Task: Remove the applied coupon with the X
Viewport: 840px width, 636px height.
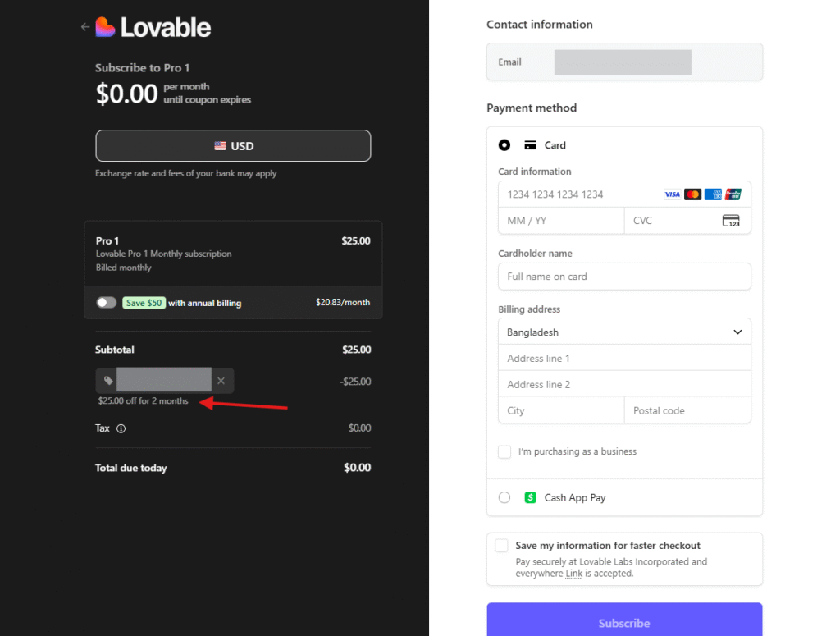Action: (x=221, y=381)
